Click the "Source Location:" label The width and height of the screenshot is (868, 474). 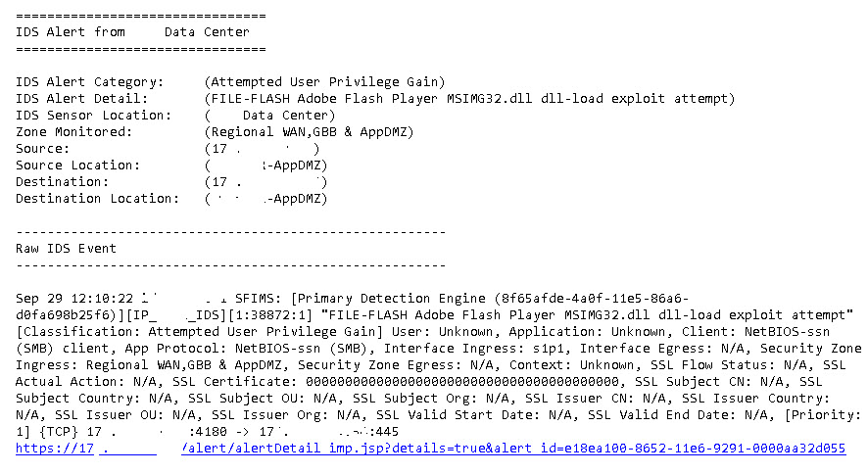pyautogui.click(x=78, y=165)
